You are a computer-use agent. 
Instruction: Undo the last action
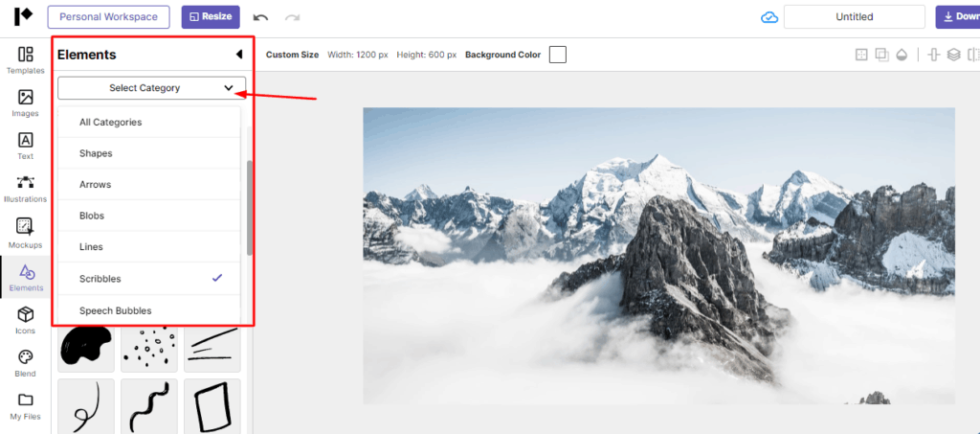(260, 17)
